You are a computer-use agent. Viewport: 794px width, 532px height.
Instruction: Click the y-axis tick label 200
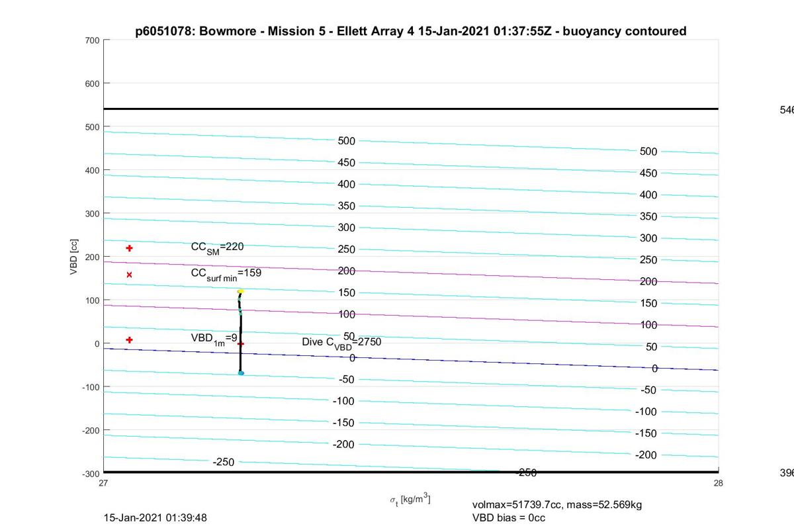92,257
